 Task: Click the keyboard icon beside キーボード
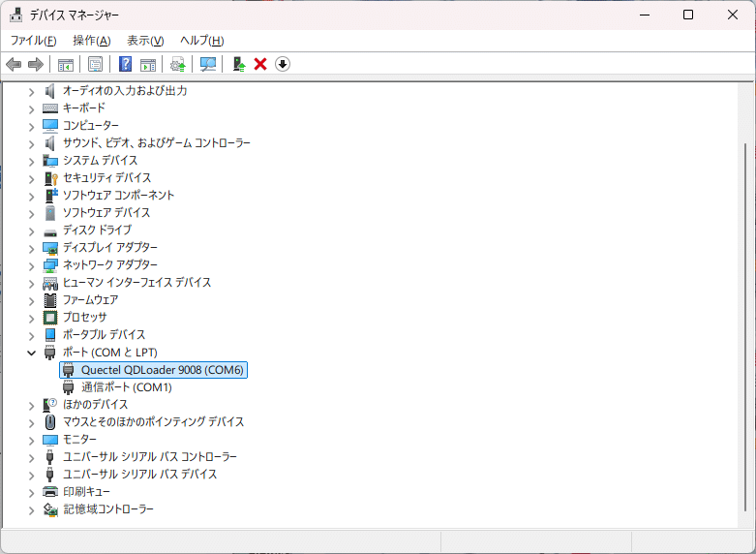[x=49, y=108]
